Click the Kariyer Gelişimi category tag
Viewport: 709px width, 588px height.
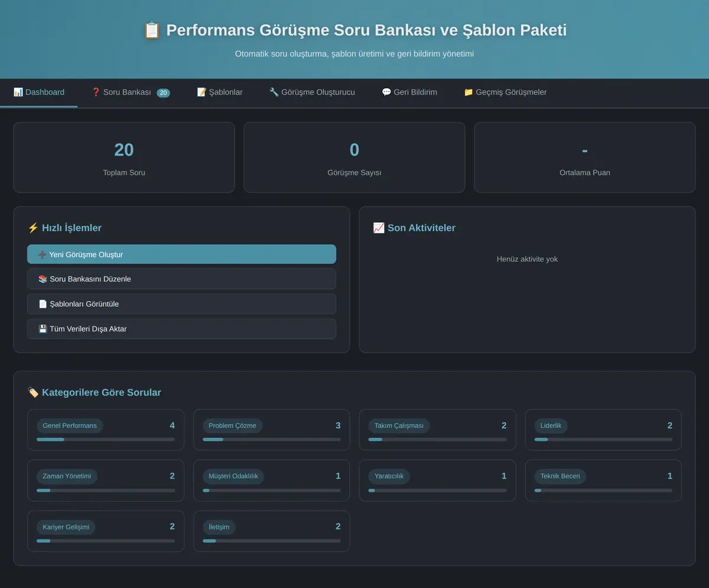pos(66,527)
